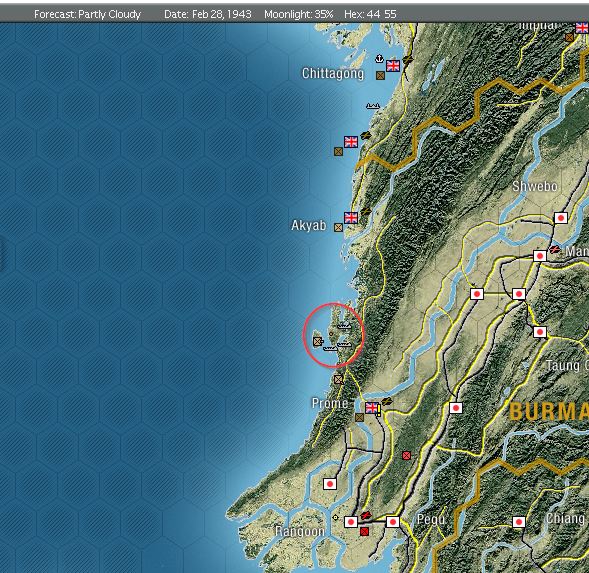The width and height of the screenshot is (589, 573).
Task: Select the Japanese flag base at Mandalay
Action: [x=540, y=256]
